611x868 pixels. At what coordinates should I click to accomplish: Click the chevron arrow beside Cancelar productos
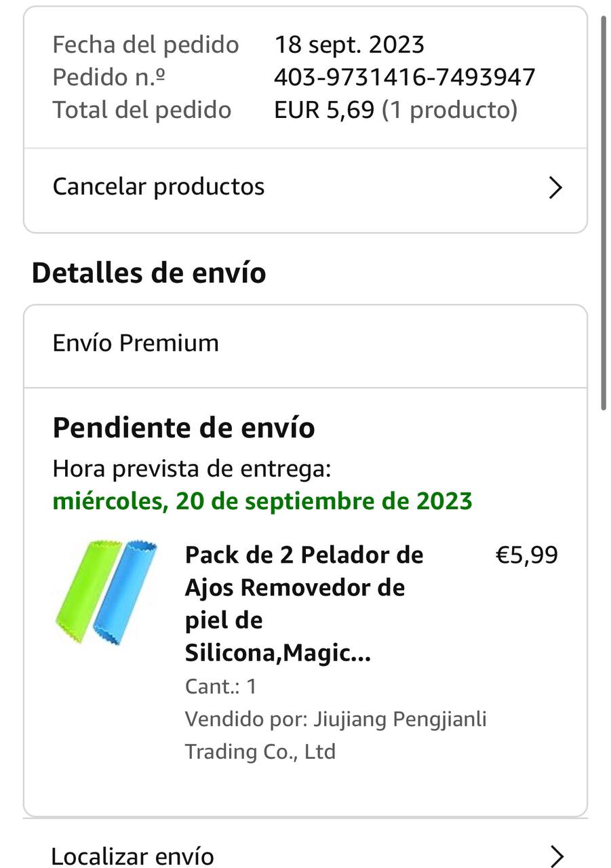click(555, 188)
